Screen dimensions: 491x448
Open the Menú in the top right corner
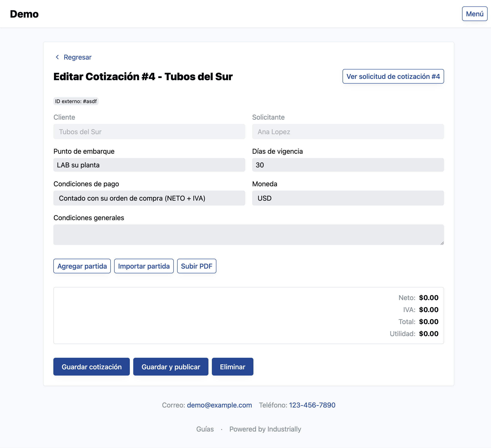tap(474, 14)
